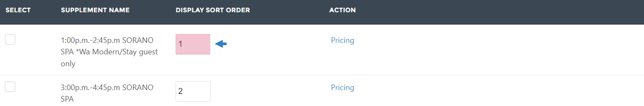This screenshot has width=644, height=106.
Task: Tick the checkbox for the 3:00p.m.-4:45p.m SORANO SPA row
Action: click(x=10, y=87)
